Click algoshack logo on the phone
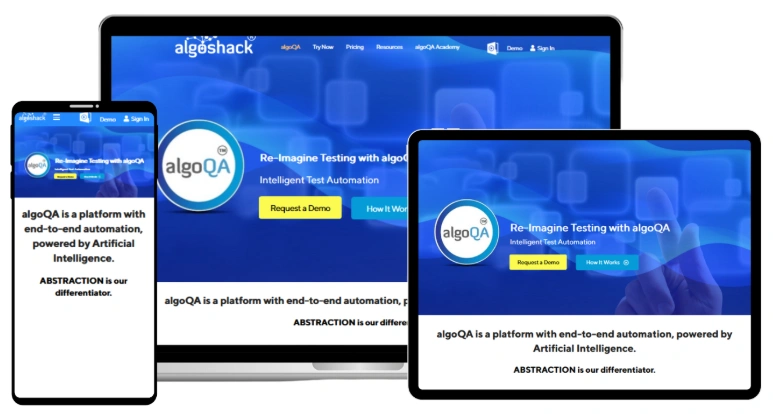Screen dimensions: 773x414 click(32, 117)
